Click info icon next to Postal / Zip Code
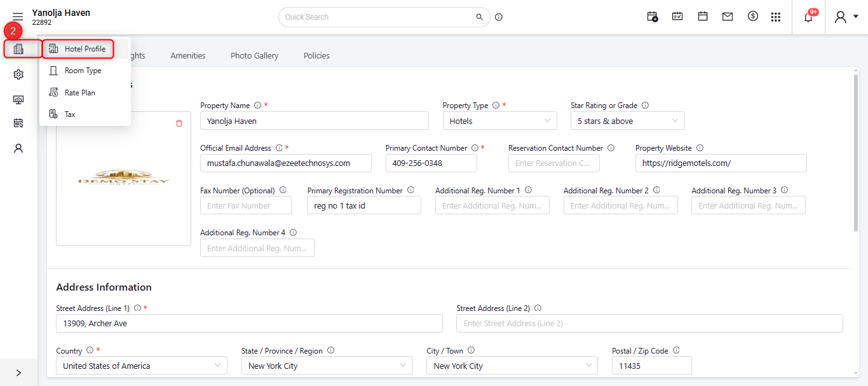 point(676,350)
